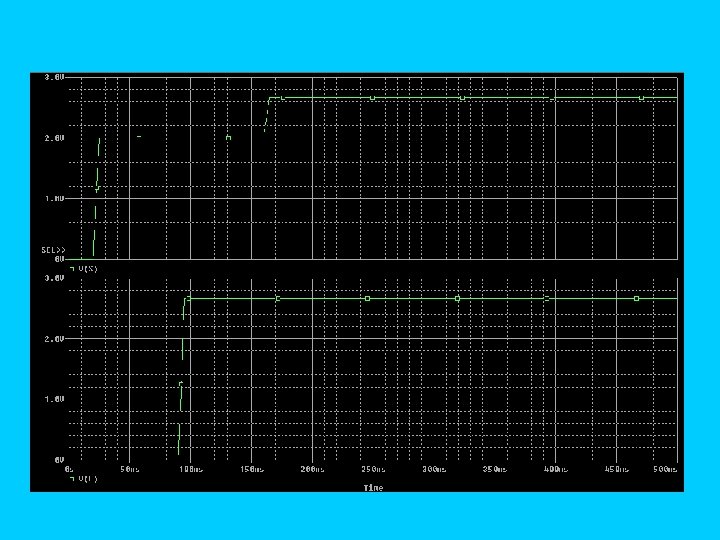720x540 pixels.
Task: Click the small legend symbol left of V(S)
Action: click(72, 268)
